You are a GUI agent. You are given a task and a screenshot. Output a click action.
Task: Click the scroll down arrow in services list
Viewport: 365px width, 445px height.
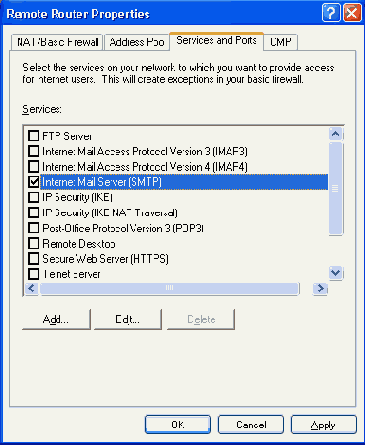(x=336, y=273)
